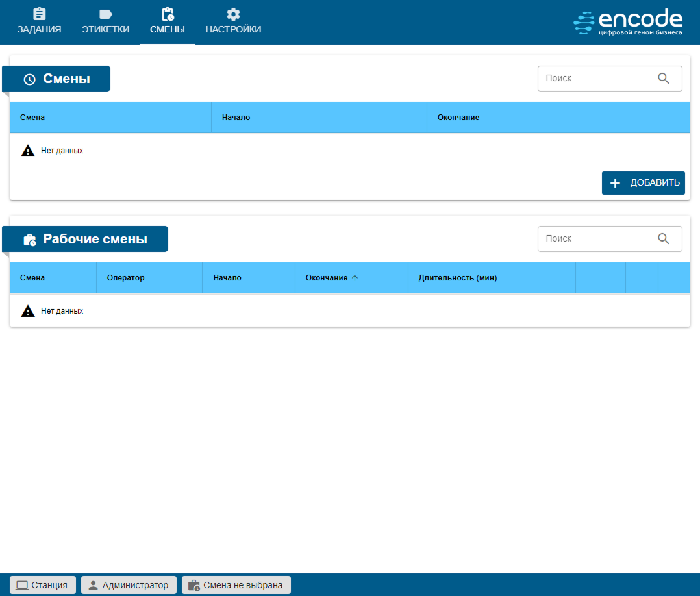Image resolution: width=700 pixels, height=596 pixels.
Task: Click the search magnifier in Рабочие смены panel
Action: point(663,239)
